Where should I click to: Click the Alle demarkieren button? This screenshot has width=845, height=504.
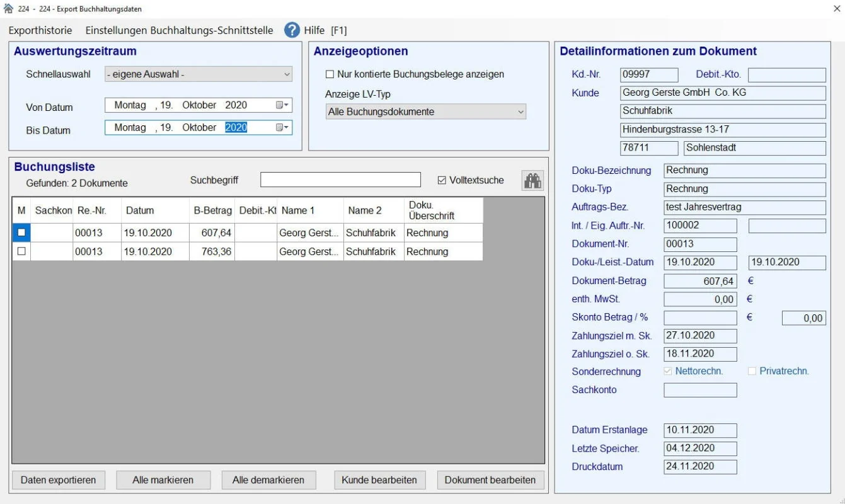268,480
